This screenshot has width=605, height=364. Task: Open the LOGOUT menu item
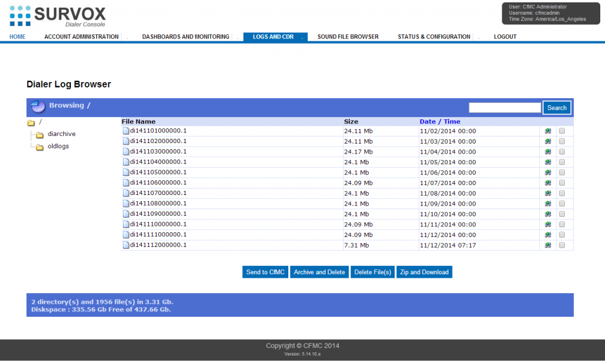pyautogui.click(x=505, y=37)
